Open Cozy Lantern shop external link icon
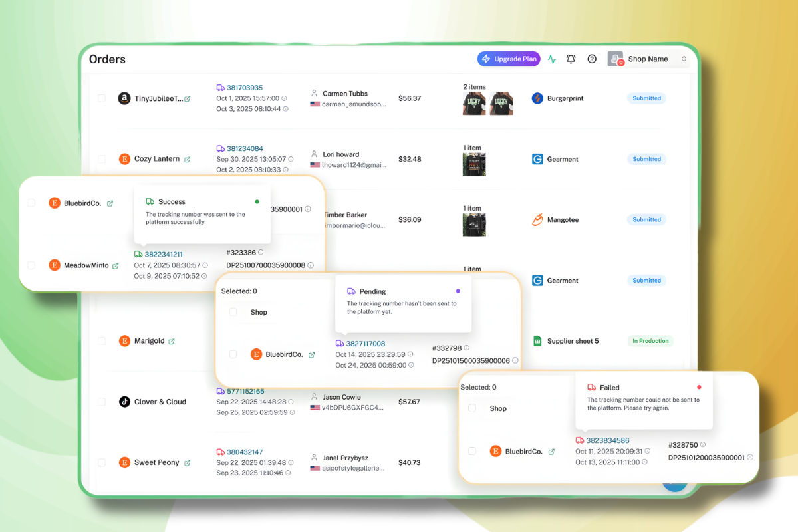This screenshot has height=532, width=798. 187,159
